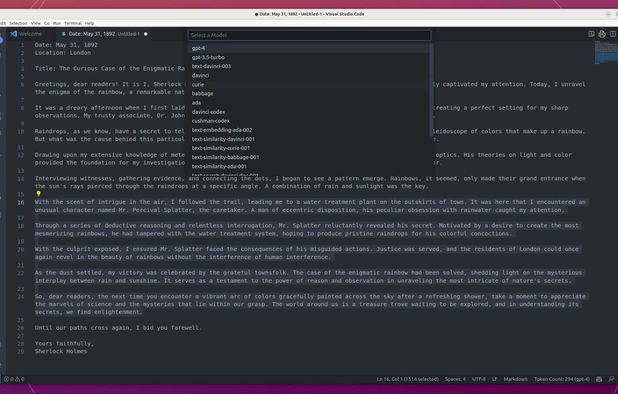Open the Terminal menu
The image size is (618, 394).
[x=73, y=23]
